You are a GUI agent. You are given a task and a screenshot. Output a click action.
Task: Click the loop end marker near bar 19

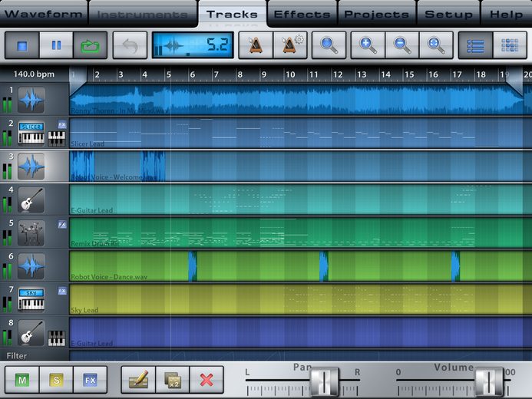click(514, 81)
